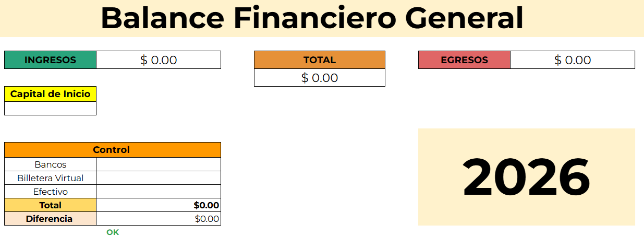Select the orange Control table header
The height and width of the screenshot is (248, 644).
[112, 150]
